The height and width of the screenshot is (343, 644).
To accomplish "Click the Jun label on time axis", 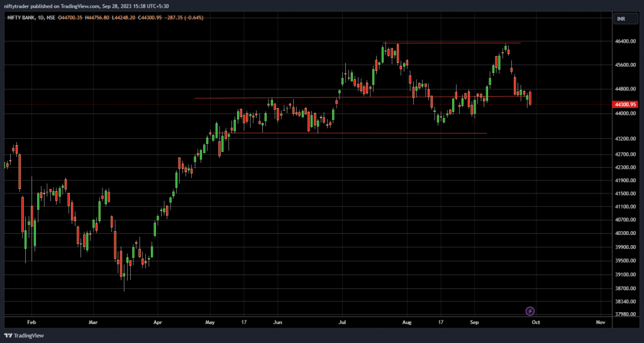I will click(278, 322).
